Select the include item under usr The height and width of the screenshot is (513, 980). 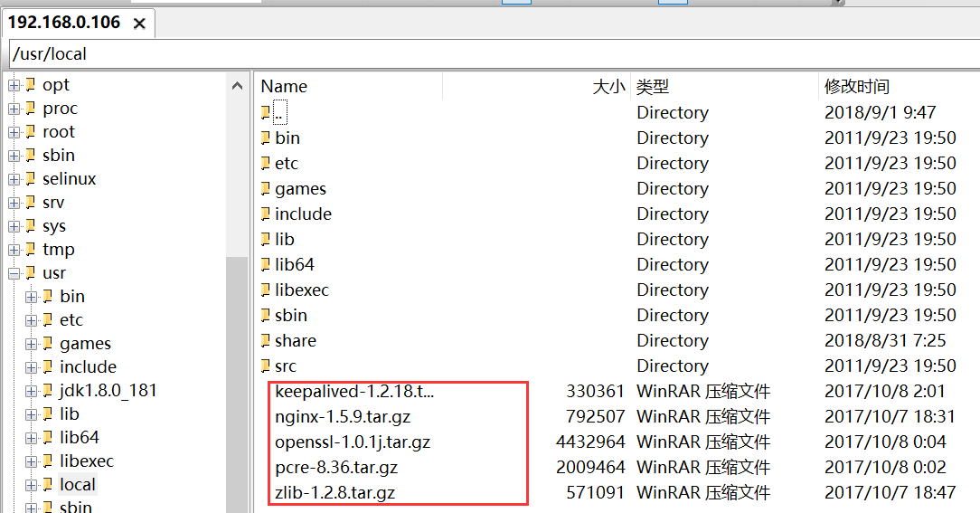[88, 367]
